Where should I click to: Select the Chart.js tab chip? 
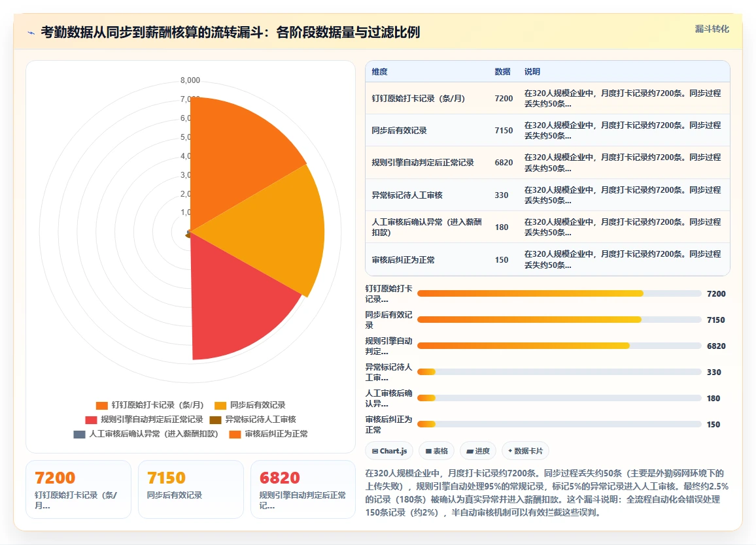389,451
